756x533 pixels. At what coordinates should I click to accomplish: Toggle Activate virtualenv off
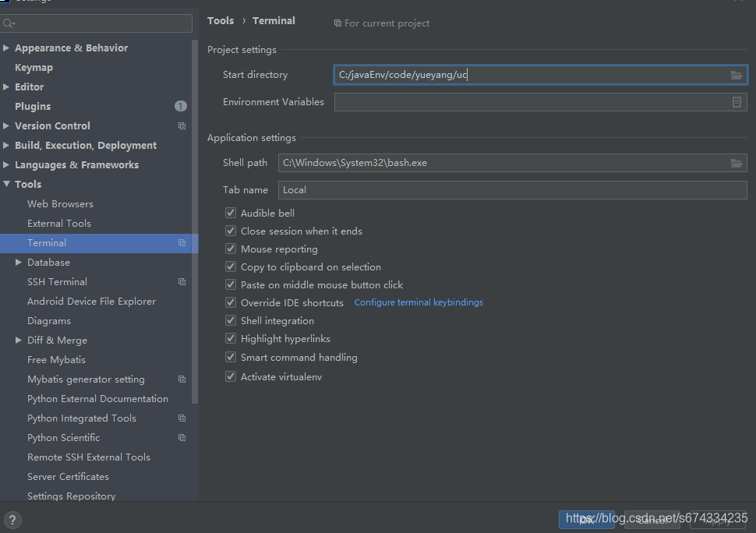click(231, 376)
